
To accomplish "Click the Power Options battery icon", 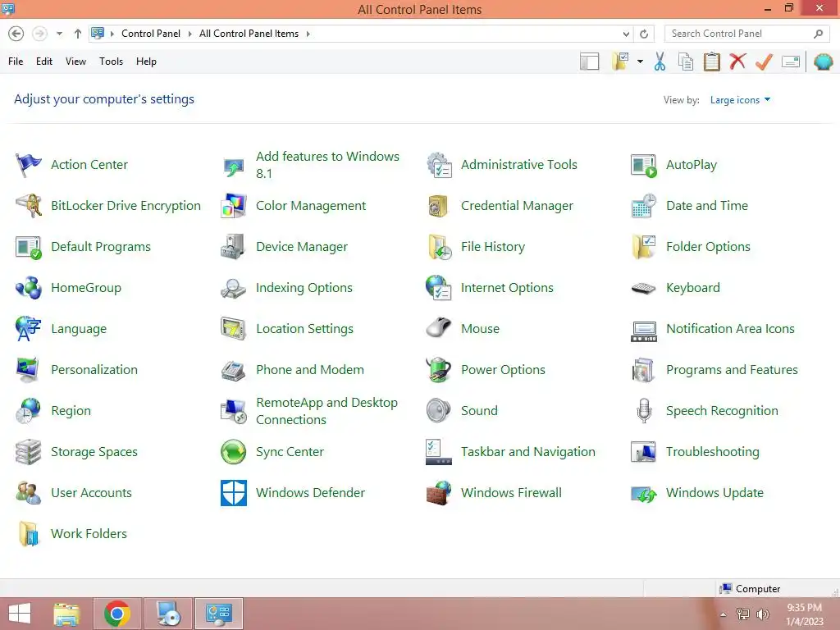I will (x=439, y=370).
